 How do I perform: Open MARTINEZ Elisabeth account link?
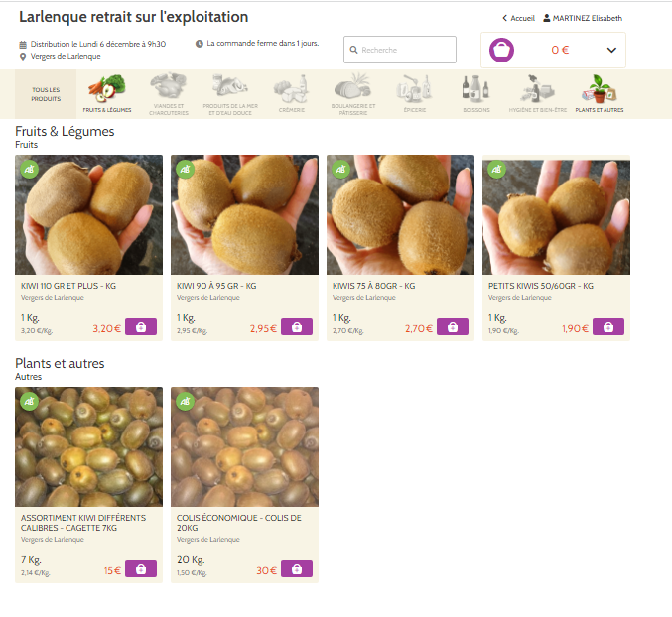coord(583,18)
